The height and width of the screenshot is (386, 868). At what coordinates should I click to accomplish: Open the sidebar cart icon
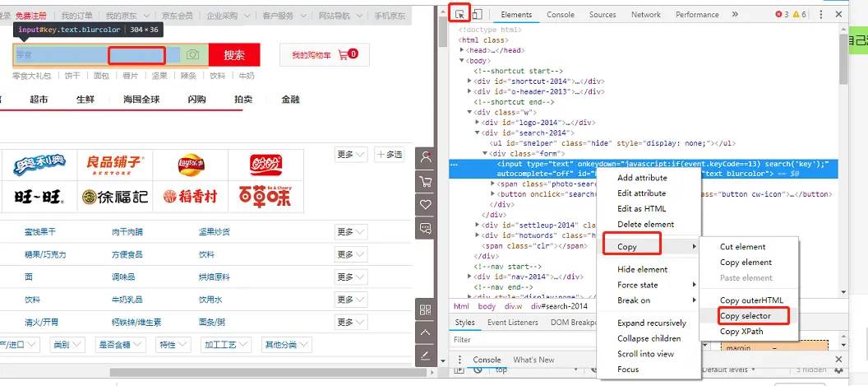[x=426, y=181]
